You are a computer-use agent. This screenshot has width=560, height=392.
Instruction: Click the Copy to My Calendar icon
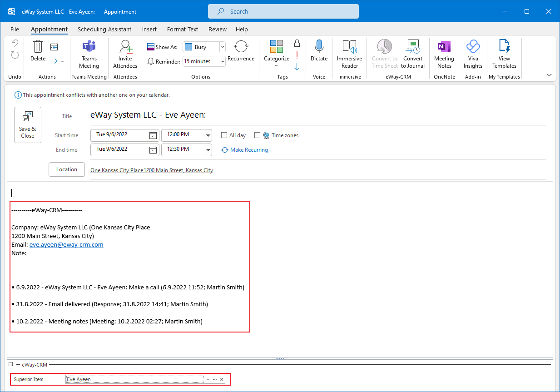coord(55,46)
